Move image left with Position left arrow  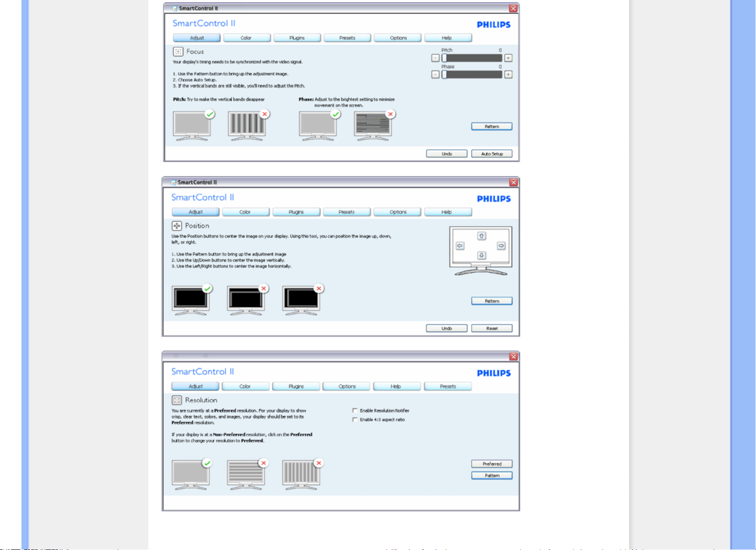tap(460, 246)
